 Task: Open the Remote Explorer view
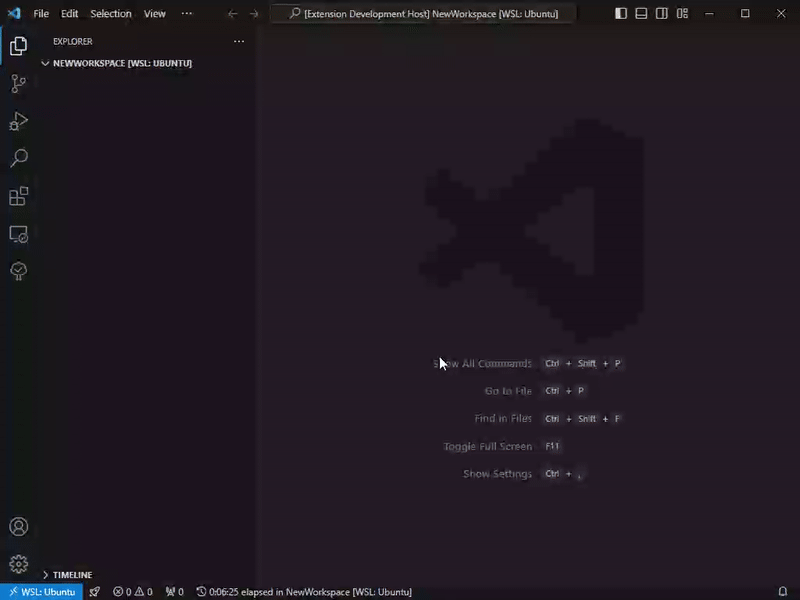pyautogui.click(x=18, y=234)
